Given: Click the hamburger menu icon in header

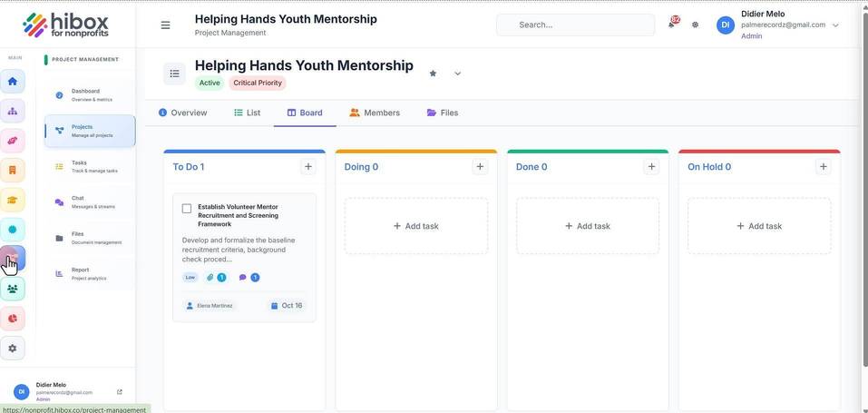Looking at the screenshot, I should click(165, 25).
